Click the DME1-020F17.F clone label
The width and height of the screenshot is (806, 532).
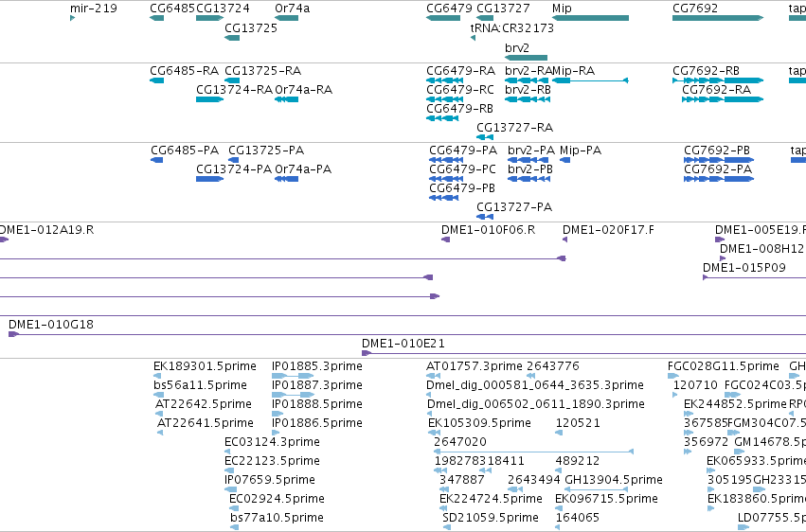[609, 229]
